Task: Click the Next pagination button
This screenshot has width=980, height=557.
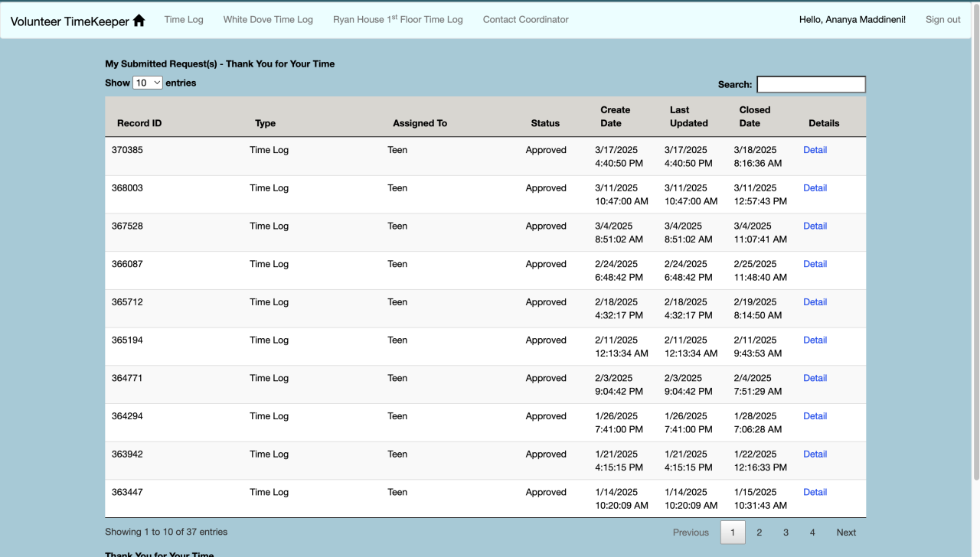Action: [846, 533]
